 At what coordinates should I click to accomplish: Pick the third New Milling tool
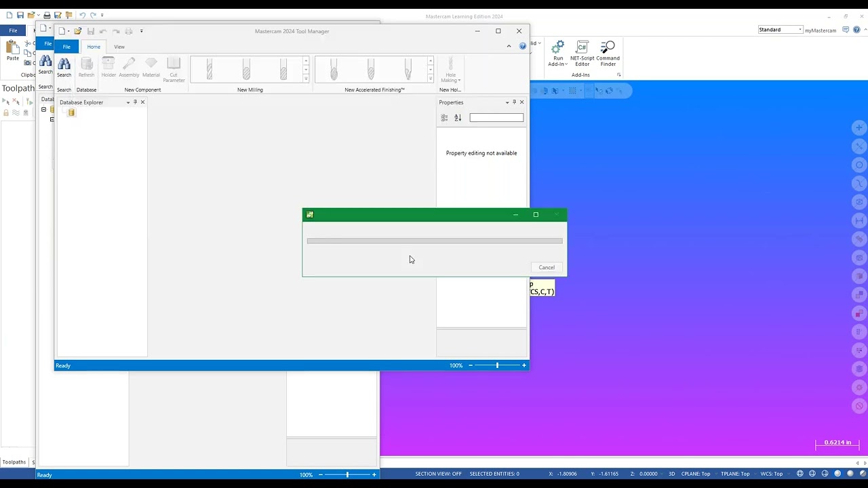(x=283, y=69)
